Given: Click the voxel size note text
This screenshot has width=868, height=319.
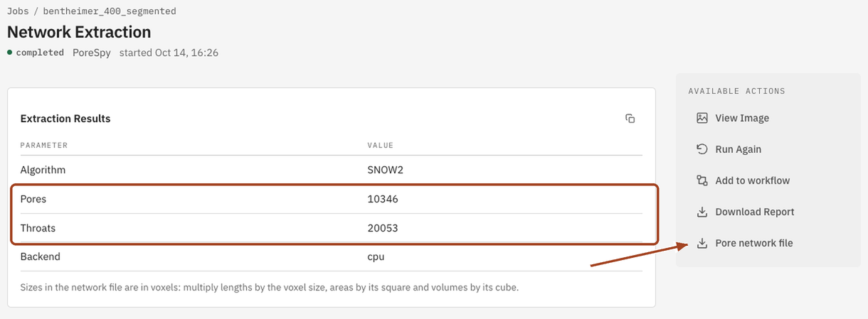Looking at the screenshot, I should (270, 288).
